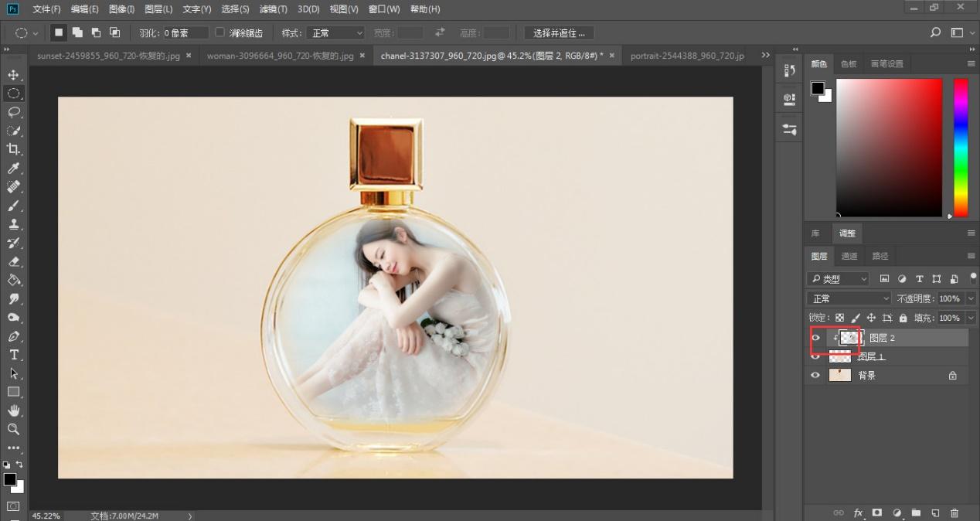The height and width of the screenshot is (521, 980).
Task: Toggle lock transparent pixels icon
Action: (839, 318)
